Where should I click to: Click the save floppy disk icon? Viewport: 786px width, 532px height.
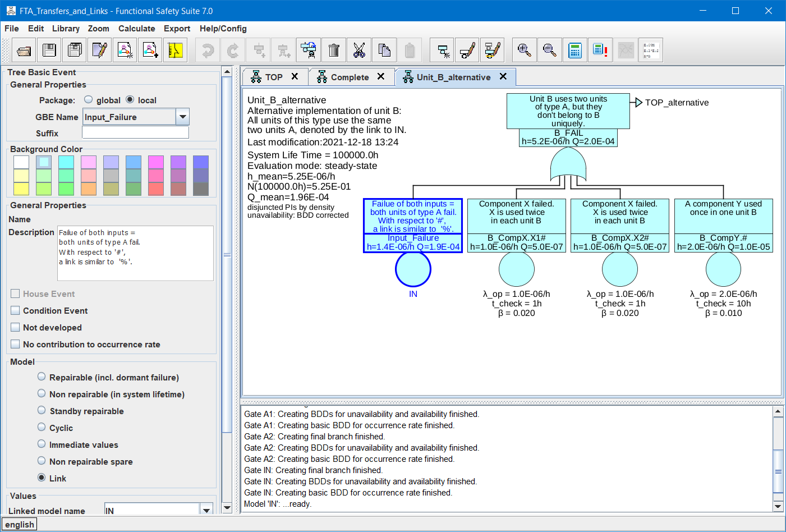[x=49, y=51]
